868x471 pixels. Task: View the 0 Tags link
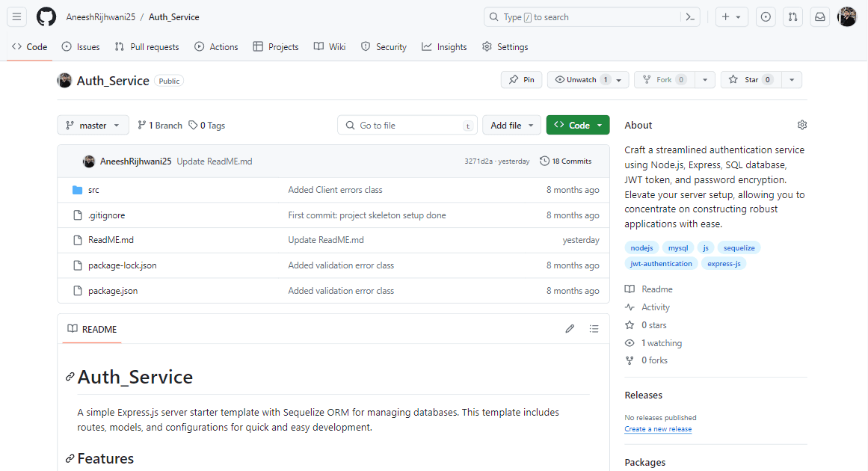click(x=207, y=126)
